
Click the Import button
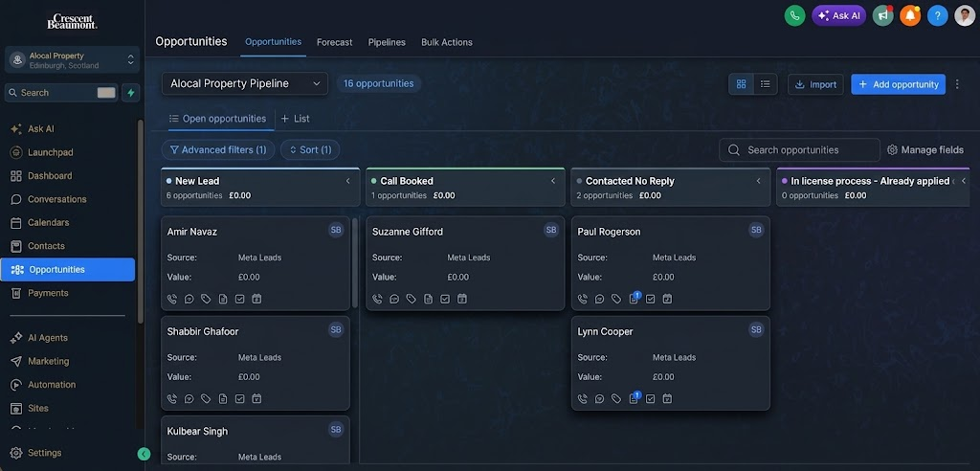point(815,84)
